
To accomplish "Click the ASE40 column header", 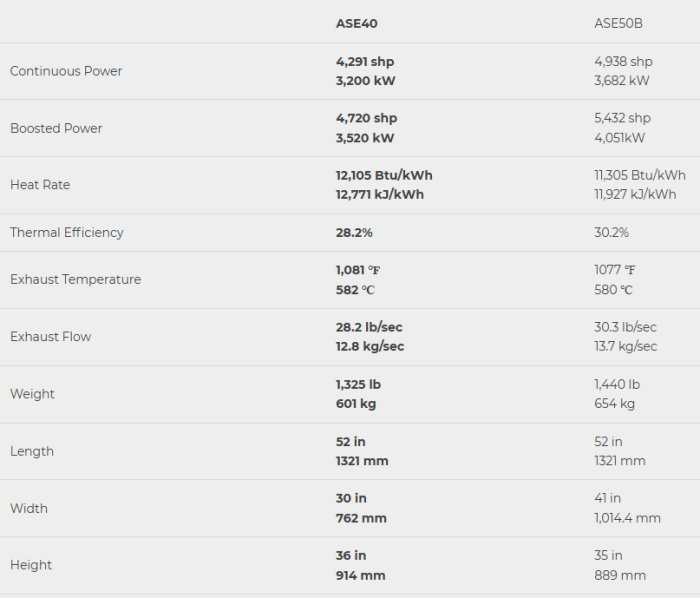I will click(356, 23).
